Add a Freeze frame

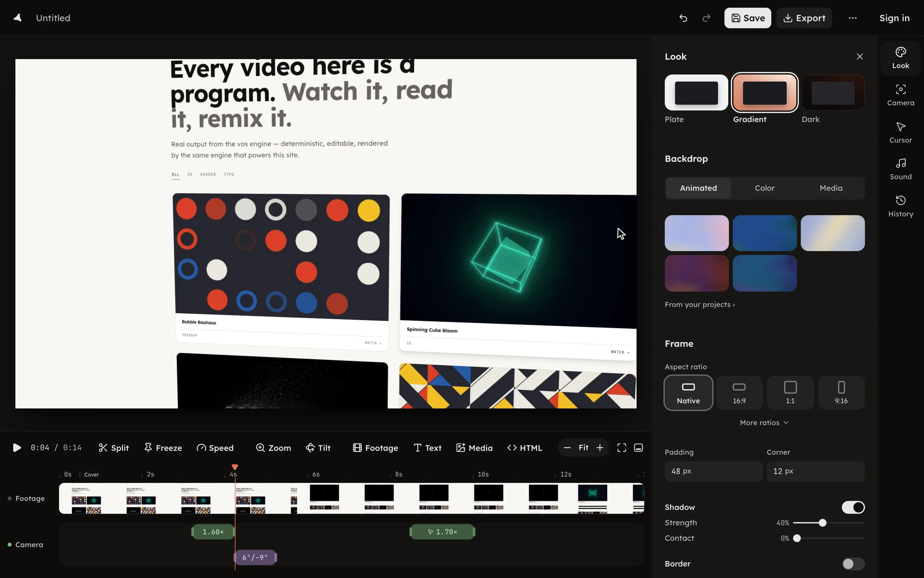point(163,448)
